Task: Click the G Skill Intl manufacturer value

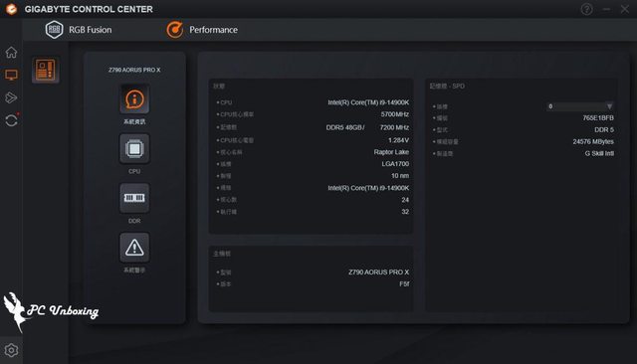Action: click(599, 153)
